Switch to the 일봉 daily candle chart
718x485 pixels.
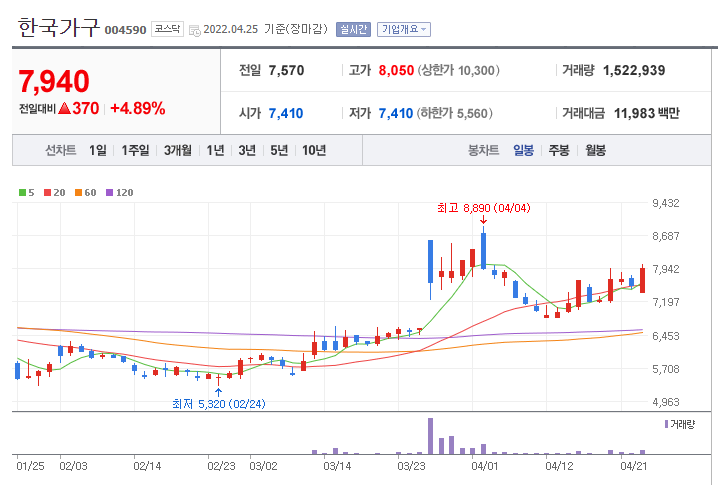(x=523, y=150)
